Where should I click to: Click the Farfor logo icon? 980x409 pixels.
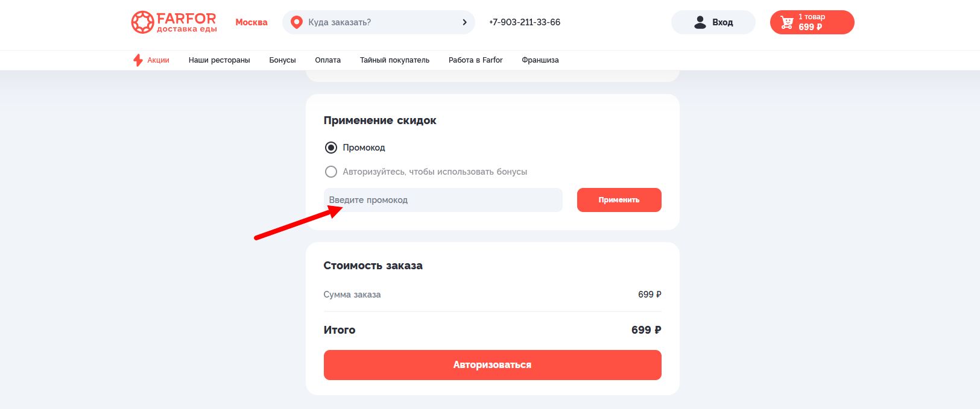(x=142, y=22)
